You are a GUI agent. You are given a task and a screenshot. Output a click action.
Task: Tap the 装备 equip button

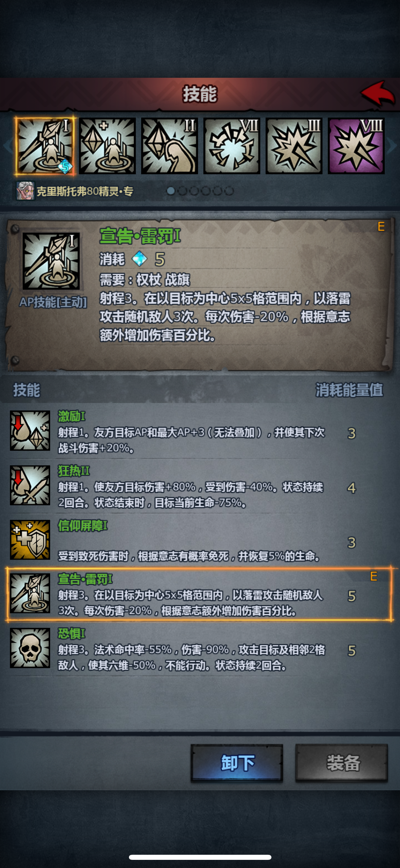(x=342, y=763)
